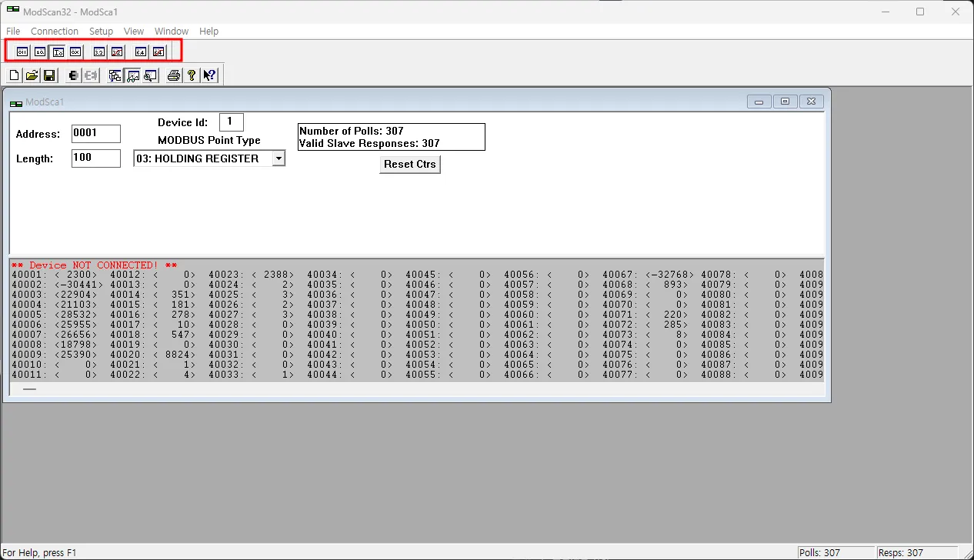This screenshot has height=560, width=974.
Task: Select the 64-bit double float display icon
Action: 141,52
